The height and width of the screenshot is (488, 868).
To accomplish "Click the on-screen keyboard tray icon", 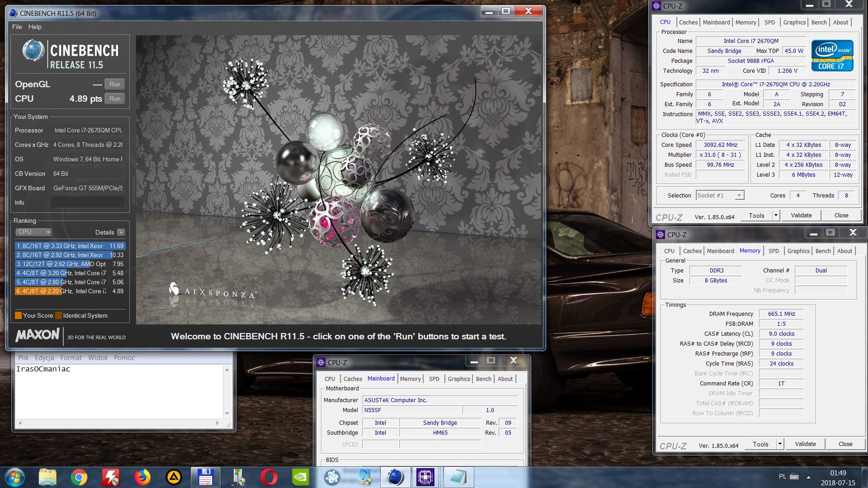I will pyautogui.click(x=794, y=476).
